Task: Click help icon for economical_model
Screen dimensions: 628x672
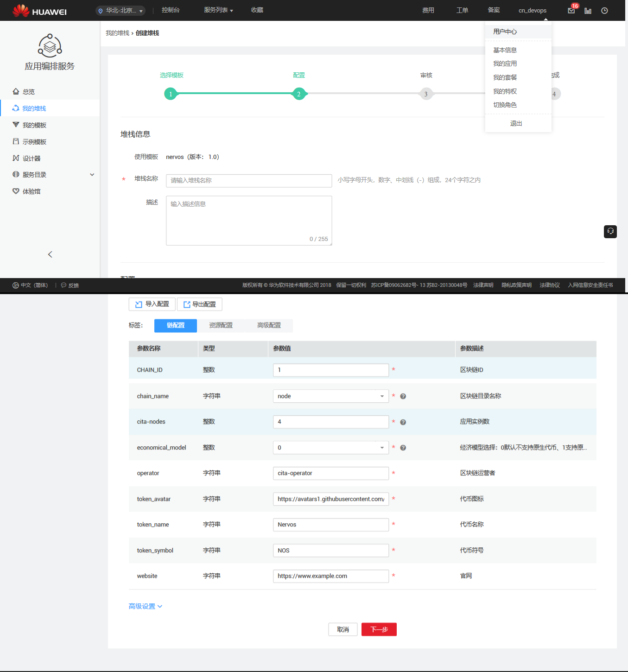Action: (x=403, y=448)
